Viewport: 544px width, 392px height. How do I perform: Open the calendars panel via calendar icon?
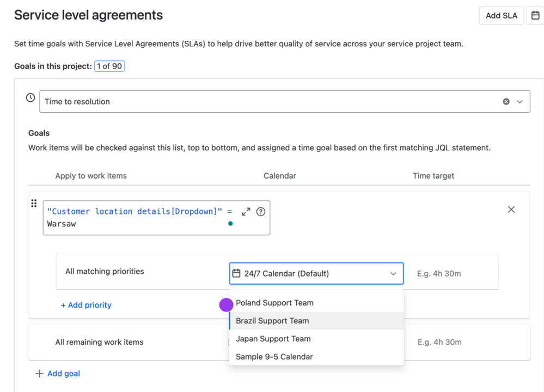536,15
